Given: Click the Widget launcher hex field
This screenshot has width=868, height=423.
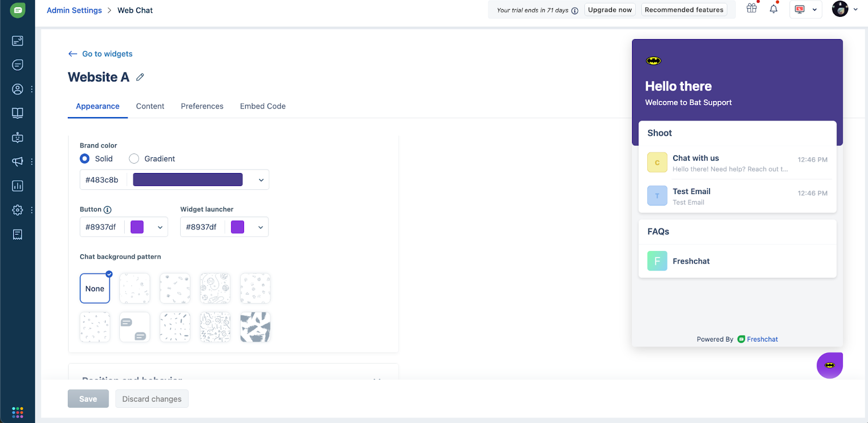Looking at the screenshot, I should (x=202, y=227).
